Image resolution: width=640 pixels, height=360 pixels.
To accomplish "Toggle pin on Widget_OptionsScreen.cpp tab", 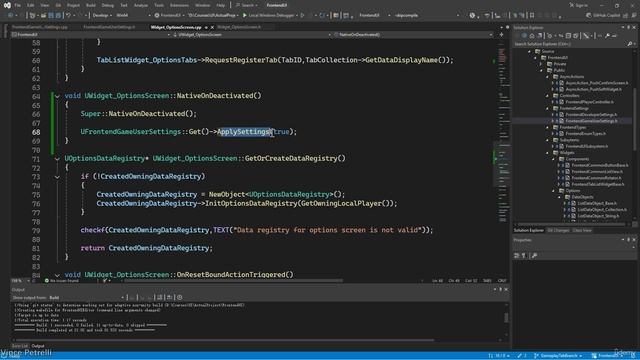I will (x=206, y=27).
